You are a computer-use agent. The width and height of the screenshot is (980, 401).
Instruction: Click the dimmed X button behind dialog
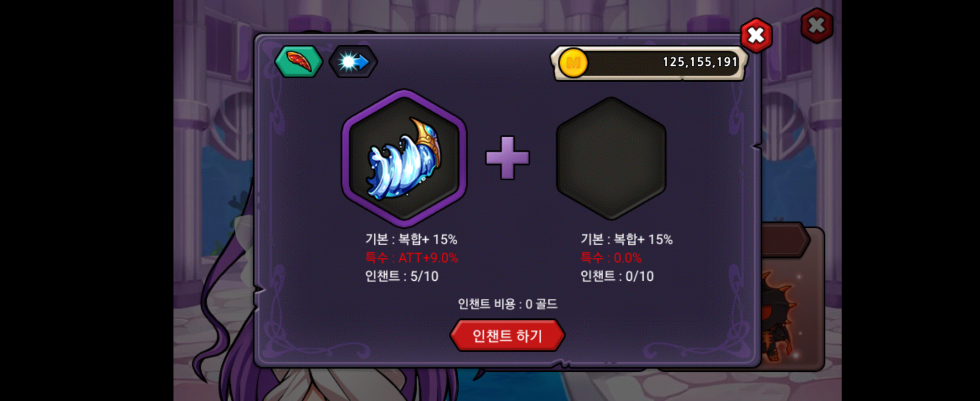pyautogui.click(x=817, y=26)
